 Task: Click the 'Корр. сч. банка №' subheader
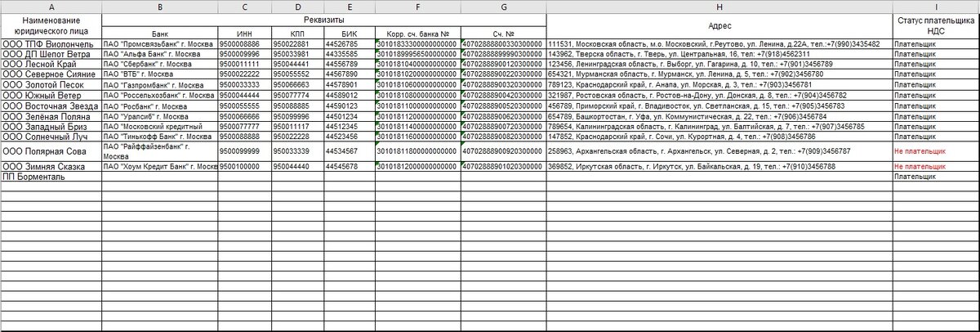[417, 32]
